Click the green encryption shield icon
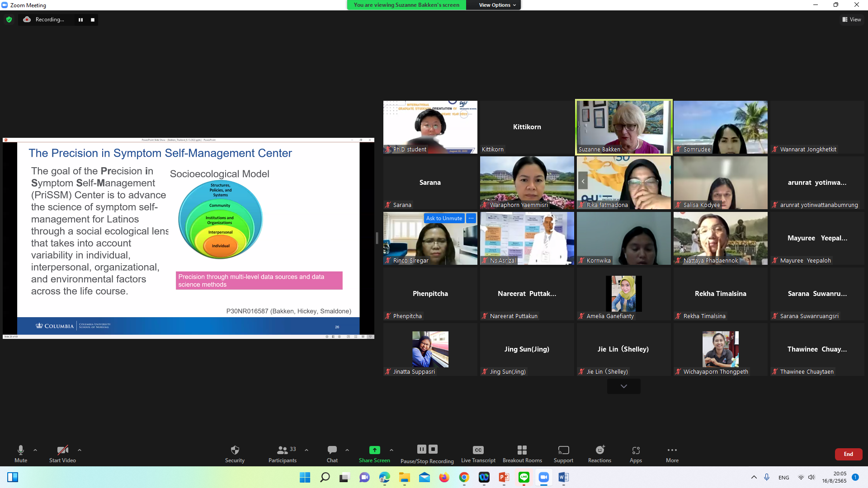Viewport: 868px width, 488px height. (9, 19)
